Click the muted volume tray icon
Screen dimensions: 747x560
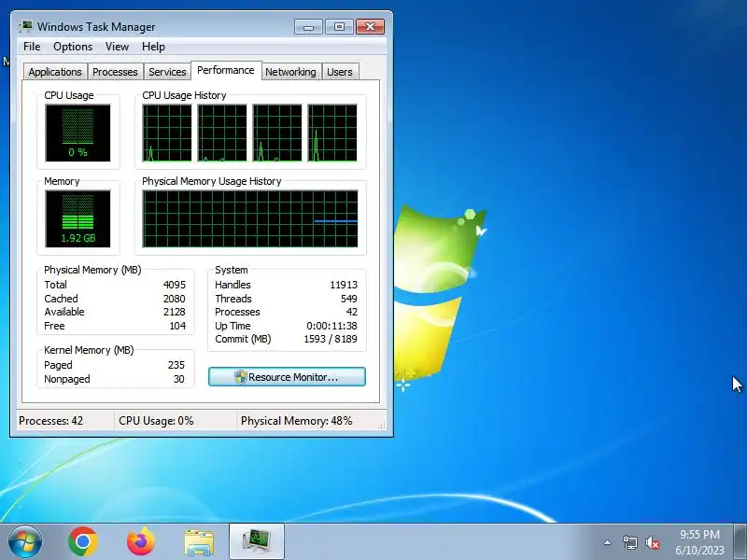coord(652,542)
